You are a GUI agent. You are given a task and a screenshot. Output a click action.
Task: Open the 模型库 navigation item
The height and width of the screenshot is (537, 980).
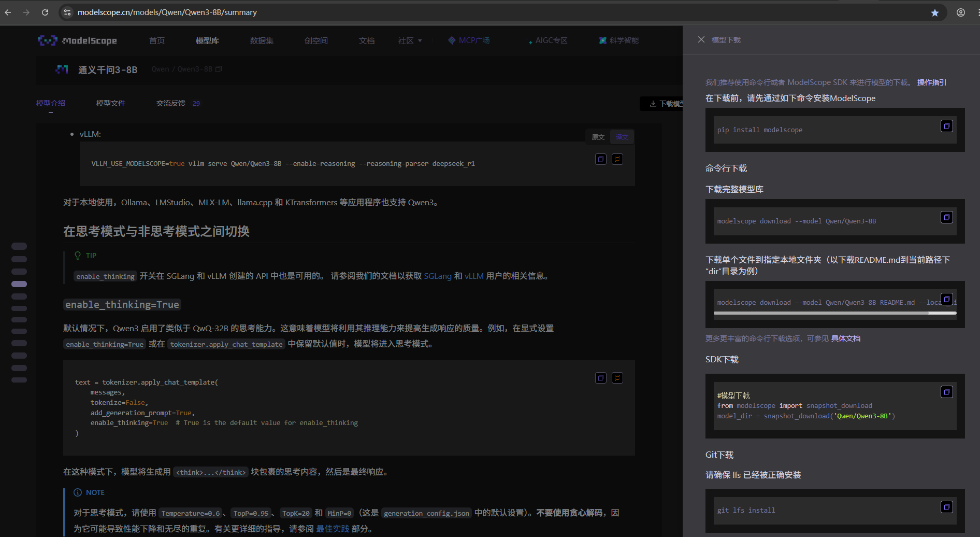point(207,40)
